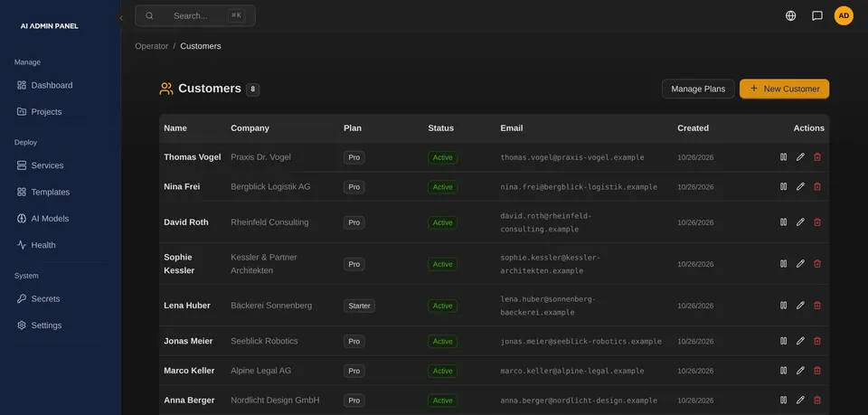The width and height of the screenshot is (868, 415).
Task: Create a New Customer
Action: tap(785, 89)
